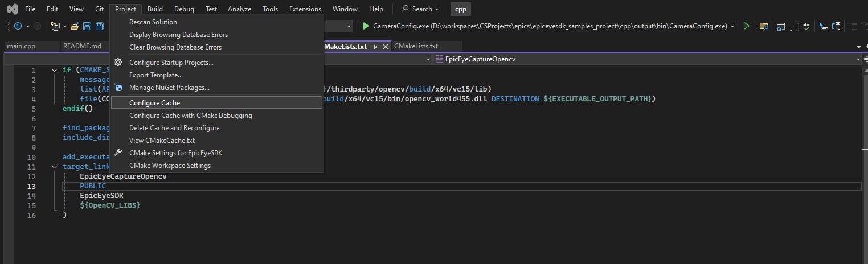Open the Build menu
The height and width of the screenshot is (264, 868).
[155, 9]
